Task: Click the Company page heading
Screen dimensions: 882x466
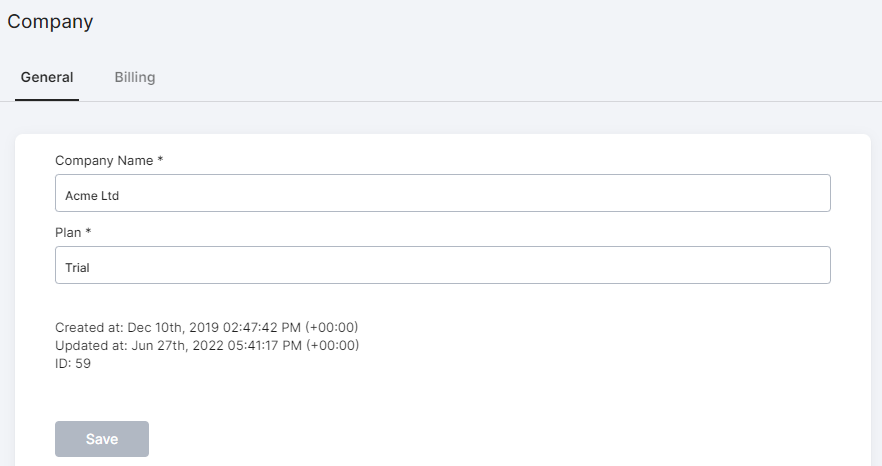Action: tap(50, 22)
